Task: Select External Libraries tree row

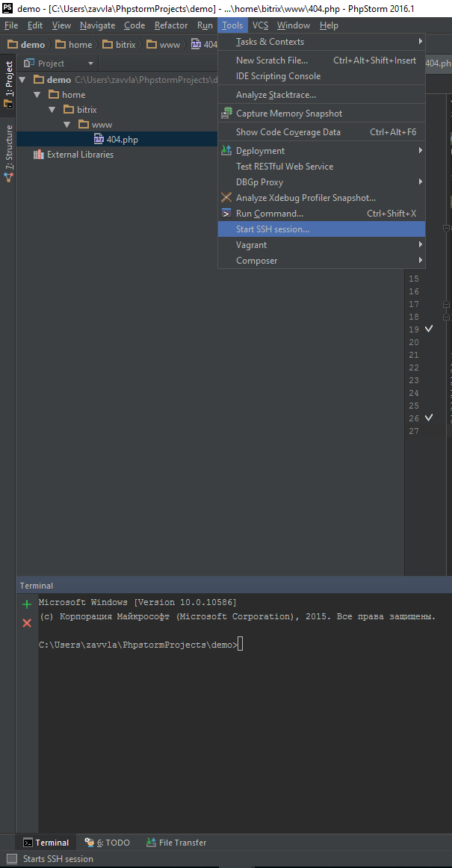Action: pos(117,155)
